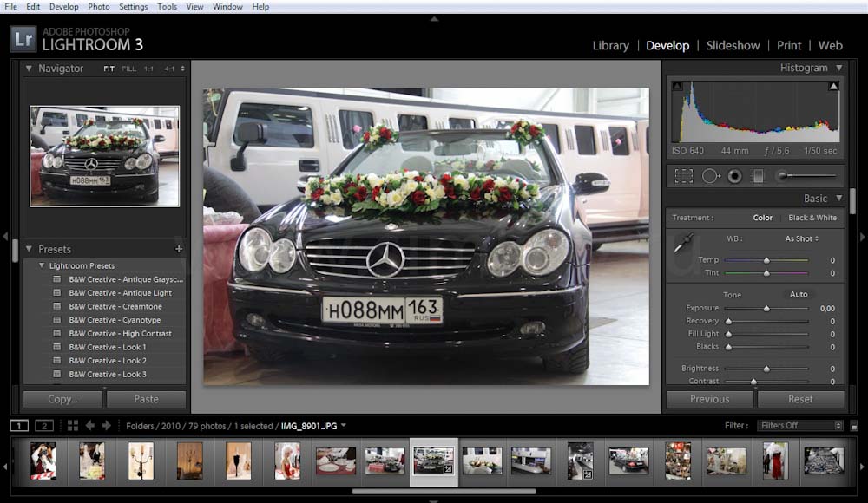Image resolution: width=868 pixels, height=503 pixels.
Task: Open navigator zoom level options arrows
Action: click(182, 69)
